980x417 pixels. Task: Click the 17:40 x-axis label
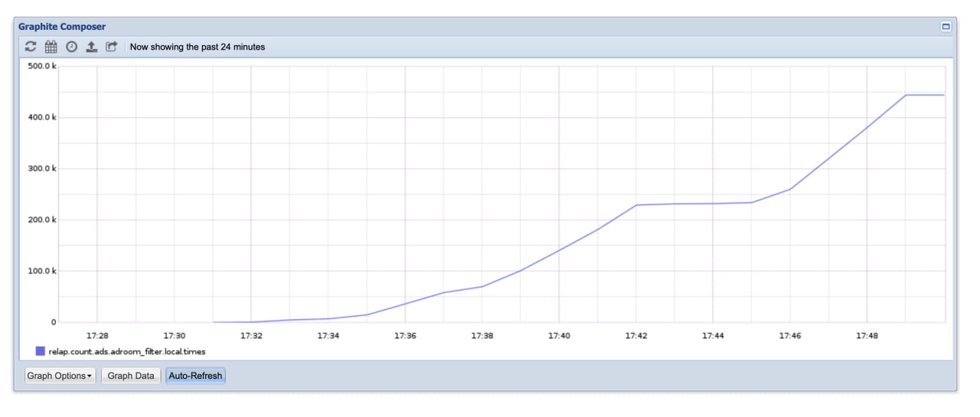point(559,335)
